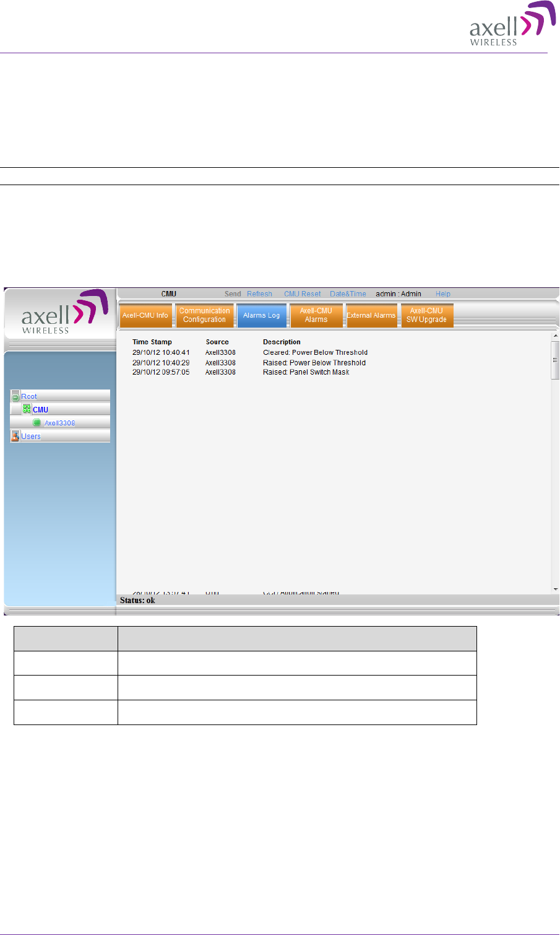
Task: Click the Source column header
Action: pos(217,342)
